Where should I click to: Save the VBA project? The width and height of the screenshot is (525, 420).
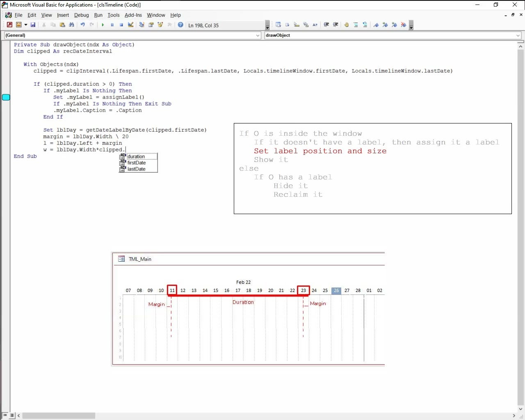pyautogui.click(x=34, y=25)
